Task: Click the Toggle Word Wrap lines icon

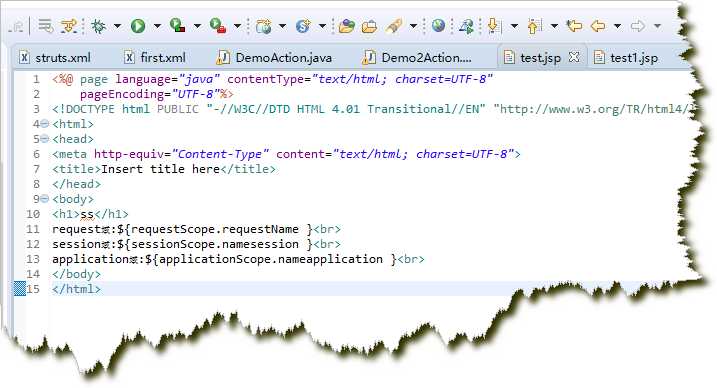Action: point(46,26)
